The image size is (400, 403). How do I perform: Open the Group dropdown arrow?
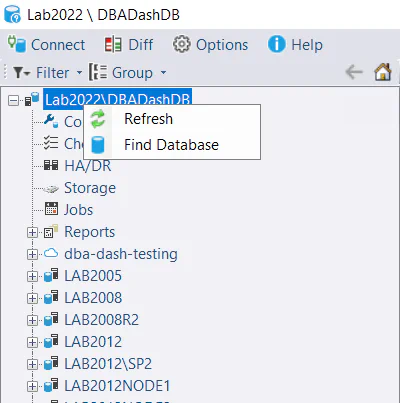click(x=163, y=72)
